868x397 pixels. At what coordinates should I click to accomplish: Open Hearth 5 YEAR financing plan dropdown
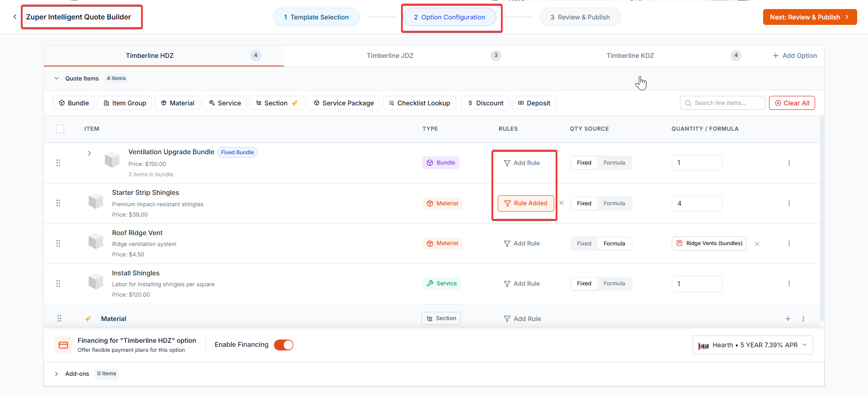753,345
